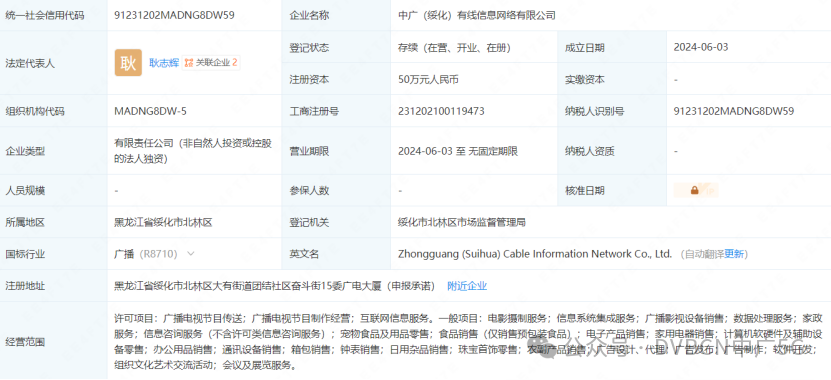This screenshot has height=380, width=831.
Task: Select status text 存续（在营、开业、在册）
Action: pos(454,48)
